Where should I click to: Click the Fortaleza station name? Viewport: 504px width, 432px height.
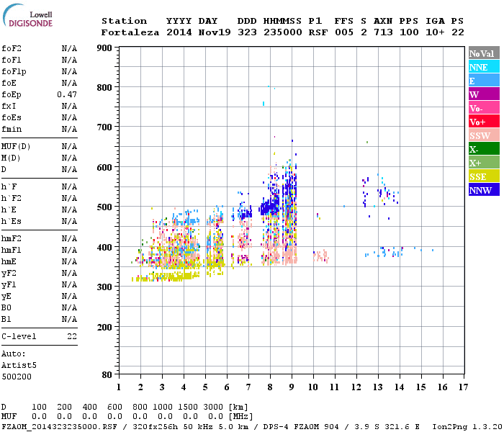pyautogui.click(x=130, y=32)
